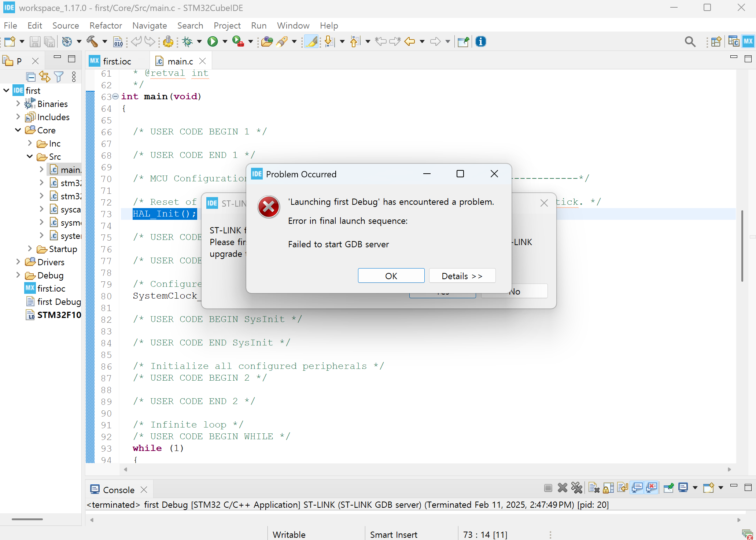The width and height of the screenshot is (756, 540).
Task: Select the Console tab
Action: [118, 490]
